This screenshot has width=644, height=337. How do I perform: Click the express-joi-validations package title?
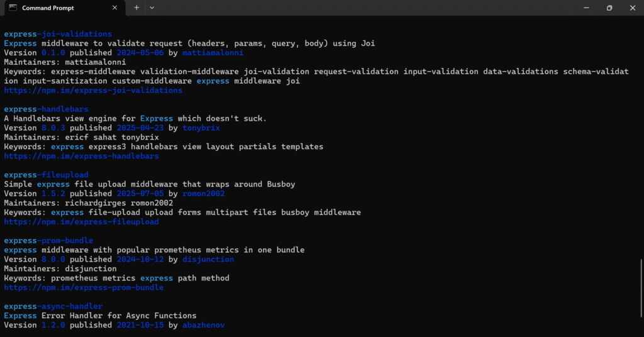[58, 34]
